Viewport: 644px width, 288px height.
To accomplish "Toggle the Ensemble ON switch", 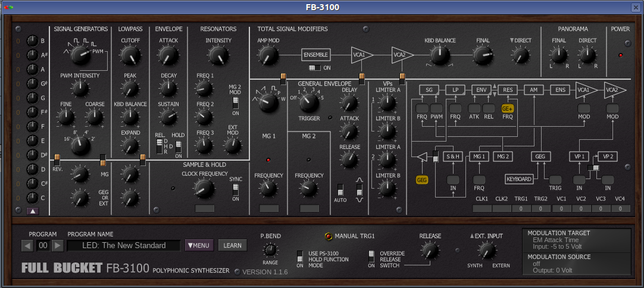I will click(x=315, y=67).
